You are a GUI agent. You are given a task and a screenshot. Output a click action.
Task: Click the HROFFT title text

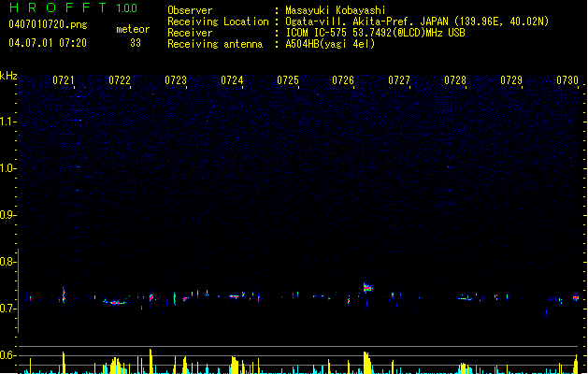pos(58,7)
